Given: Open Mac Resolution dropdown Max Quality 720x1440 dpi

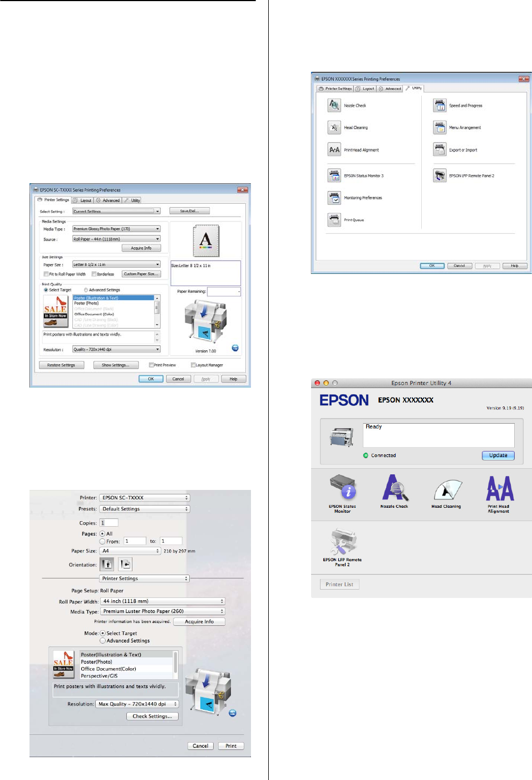Looking at the screenshot, I should [137, 704].
